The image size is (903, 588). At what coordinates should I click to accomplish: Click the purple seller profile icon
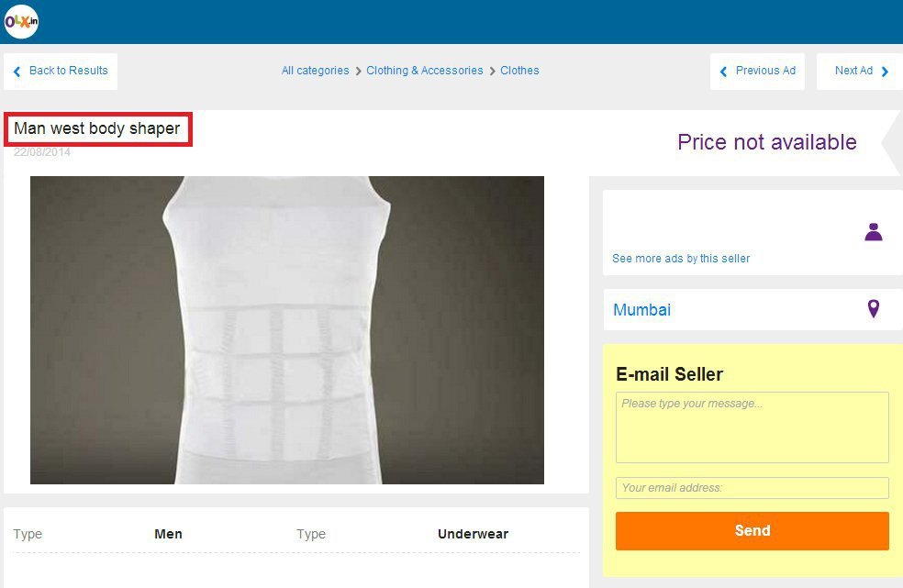click(873, 231)
